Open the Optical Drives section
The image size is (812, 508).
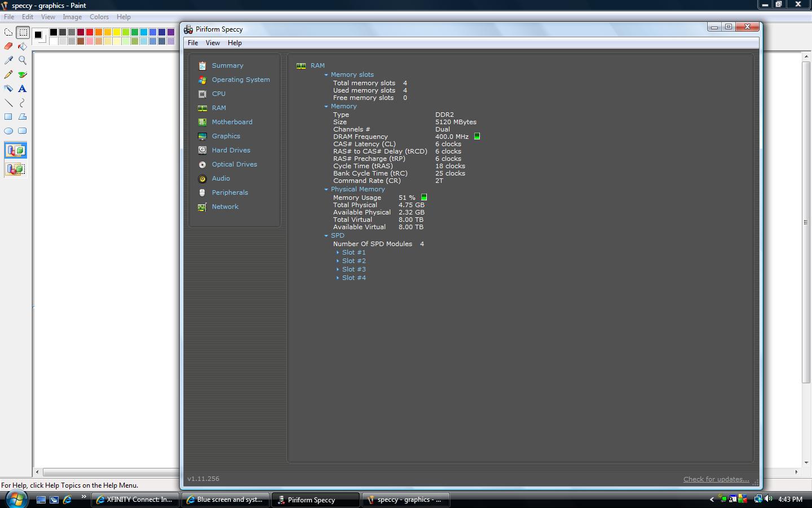(234, 164)
